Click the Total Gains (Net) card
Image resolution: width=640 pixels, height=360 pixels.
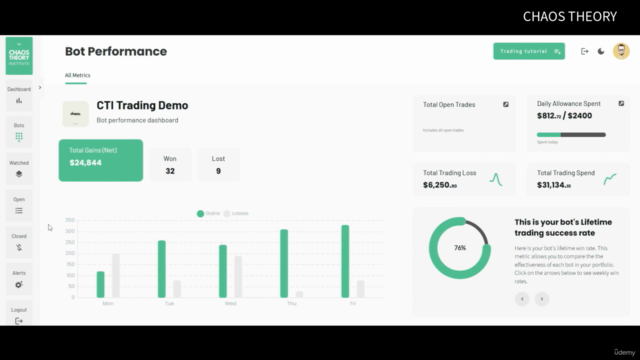click(101, 160)
